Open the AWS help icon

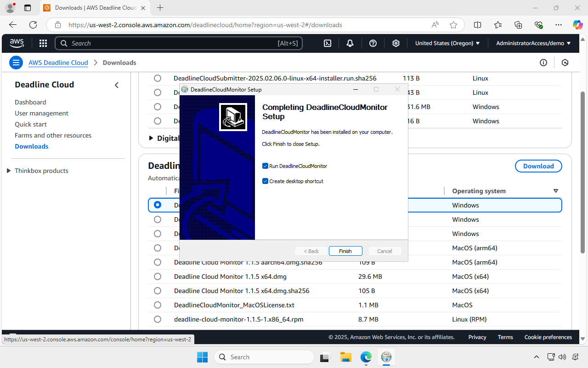coord(373,43)
